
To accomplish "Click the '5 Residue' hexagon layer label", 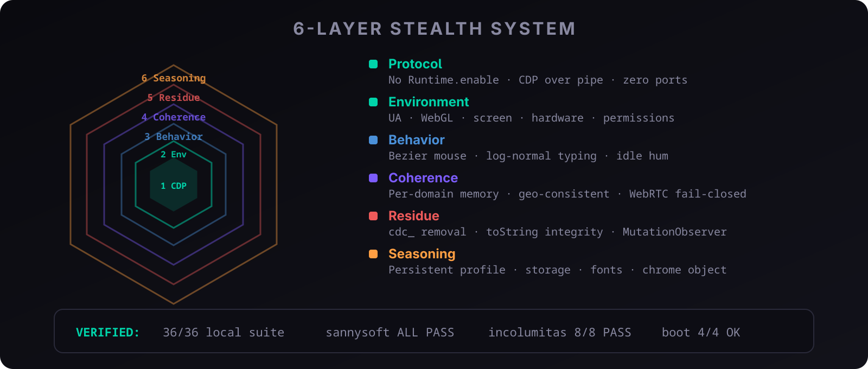I will pyautogui.click(x=174, y=98).
